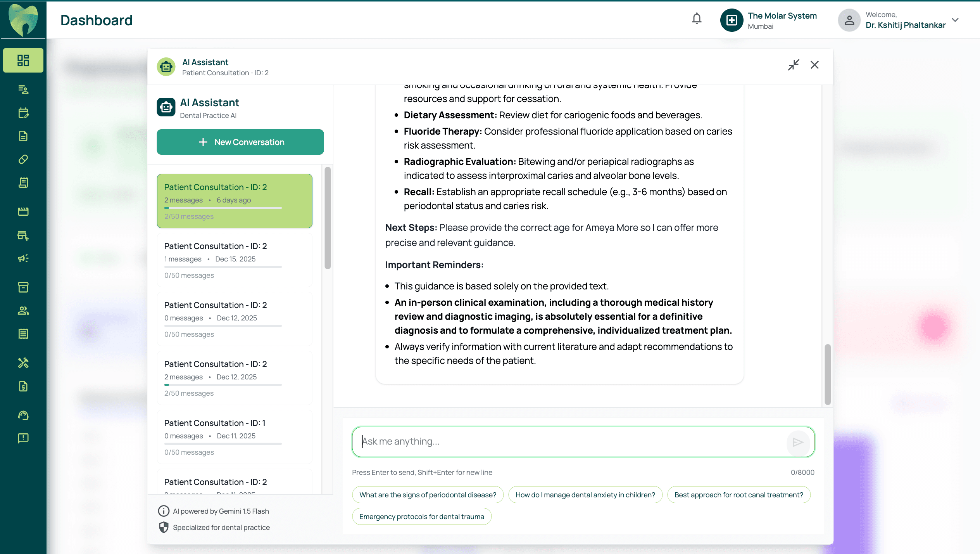Click the notification bell icon
This screenshot has height=554, width=980.
pyautogui.click(x=697, y=19)
